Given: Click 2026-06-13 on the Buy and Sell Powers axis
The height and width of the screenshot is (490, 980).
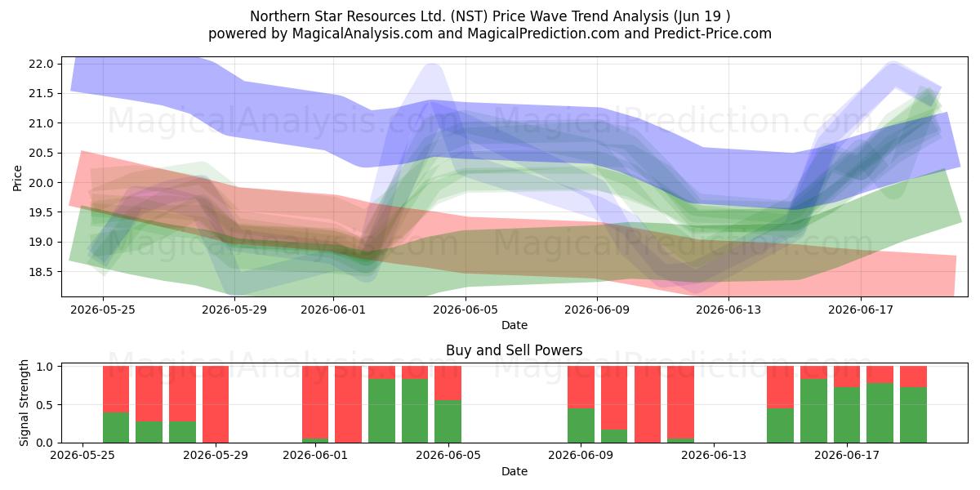Looking at the screenshot, I should click(x=714, y=456).
